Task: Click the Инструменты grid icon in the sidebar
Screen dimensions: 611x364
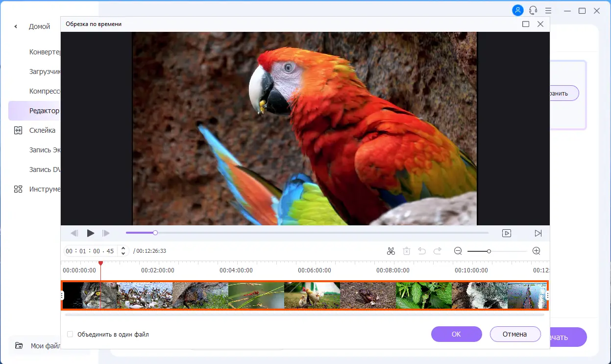Action: coord(18,189)
